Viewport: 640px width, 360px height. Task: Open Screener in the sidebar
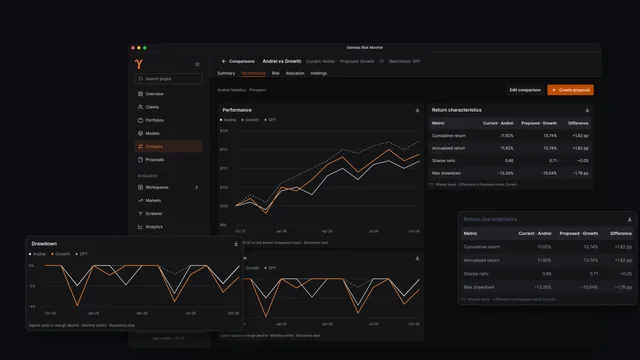(x=168, y=213)
